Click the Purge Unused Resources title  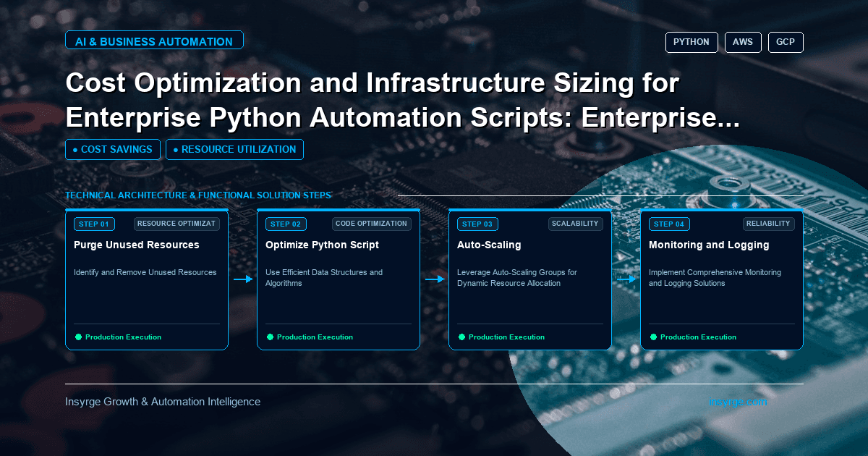[136, 245]
